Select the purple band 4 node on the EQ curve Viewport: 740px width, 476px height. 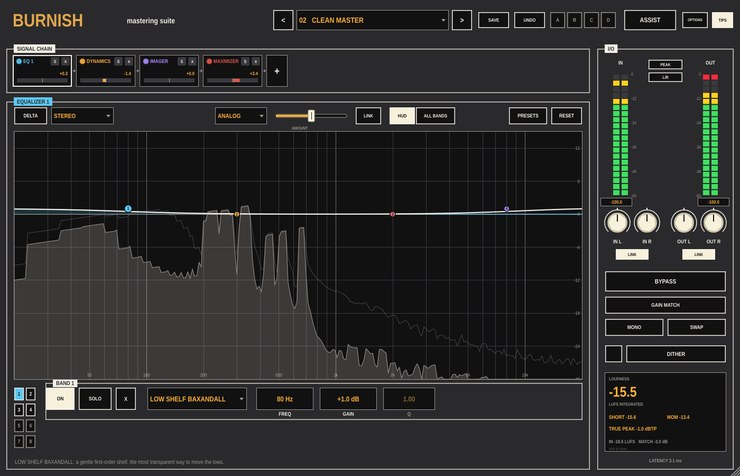[506, 209]
